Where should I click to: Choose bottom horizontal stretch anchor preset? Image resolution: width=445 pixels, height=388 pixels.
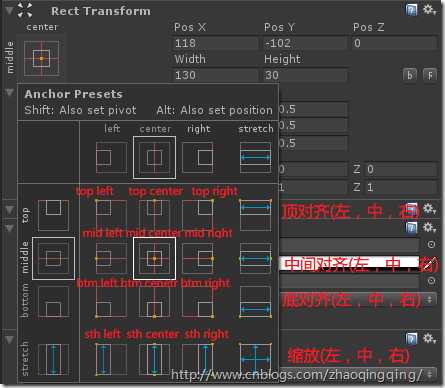click(255, 302)
